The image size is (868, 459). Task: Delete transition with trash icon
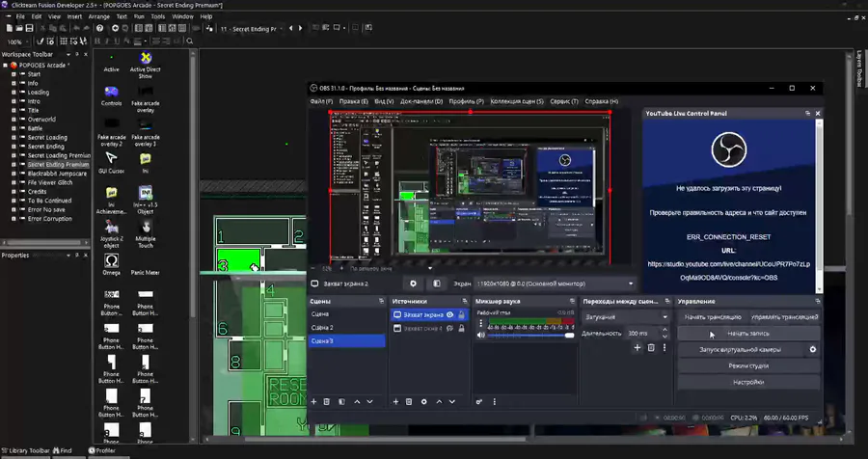click(651, 348)
